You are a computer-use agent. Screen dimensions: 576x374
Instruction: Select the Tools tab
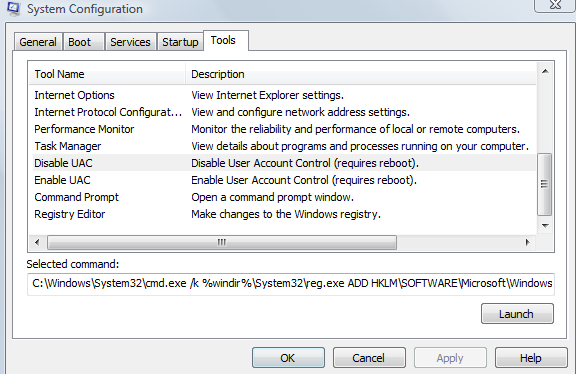[225, 40]
